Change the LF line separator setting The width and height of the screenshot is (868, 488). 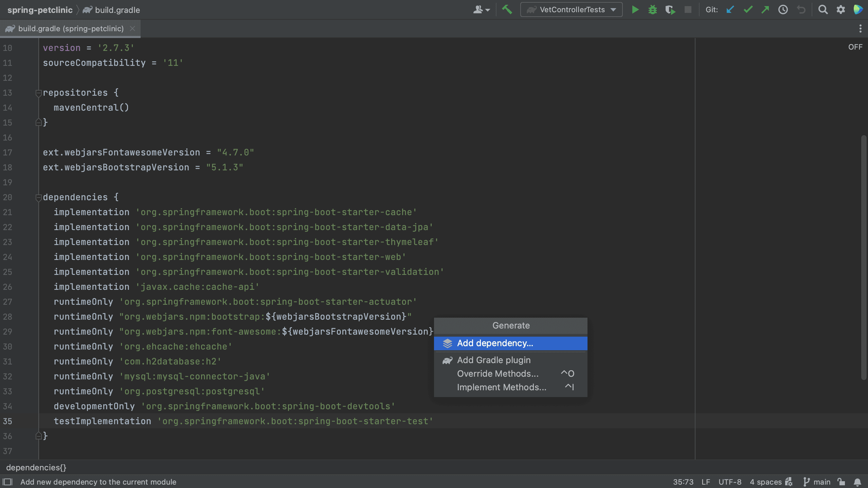click(x=706, y=482)
